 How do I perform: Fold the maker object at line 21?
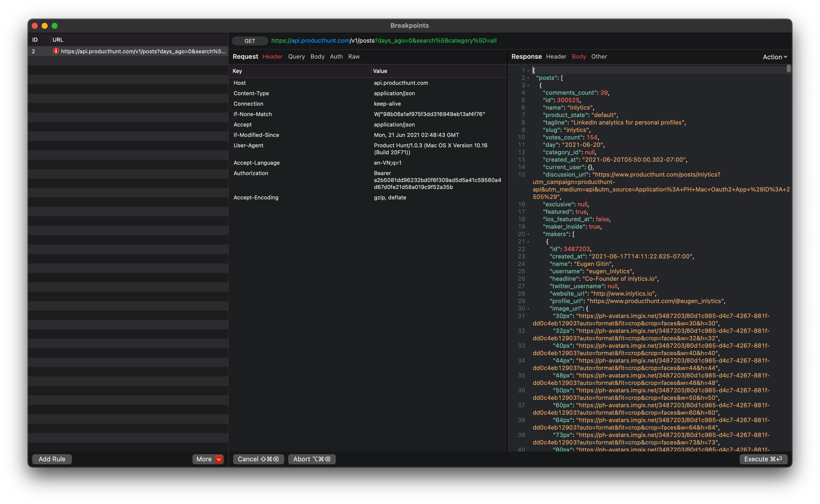(x=528, y=242)
